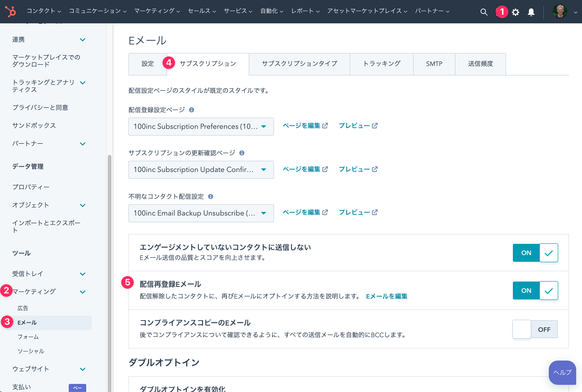Image resolution: width=582 pixels, height=392 pixels.
Task: Expand the 連携 sidebar section
Action: coord(83,40)
